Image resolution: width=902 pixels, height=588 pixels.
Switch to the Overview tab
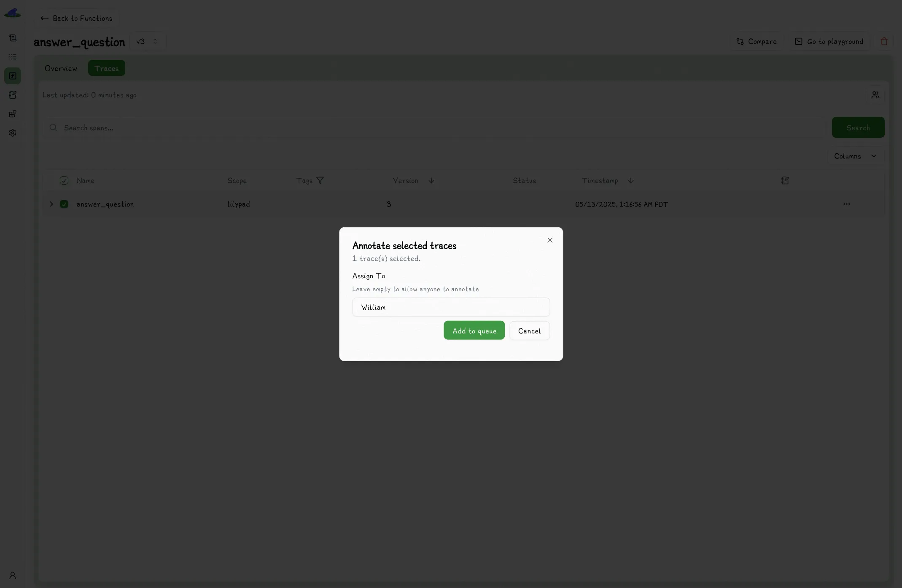click(61, 68)
